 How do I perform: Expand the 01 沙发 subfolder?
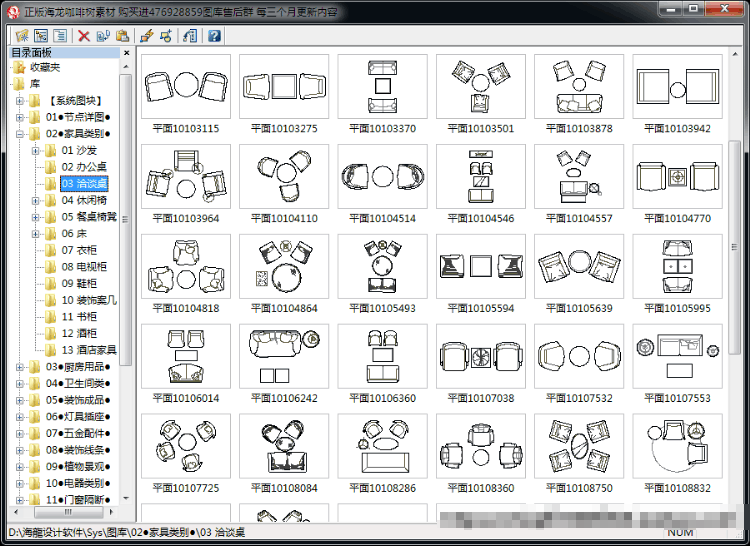35,151
